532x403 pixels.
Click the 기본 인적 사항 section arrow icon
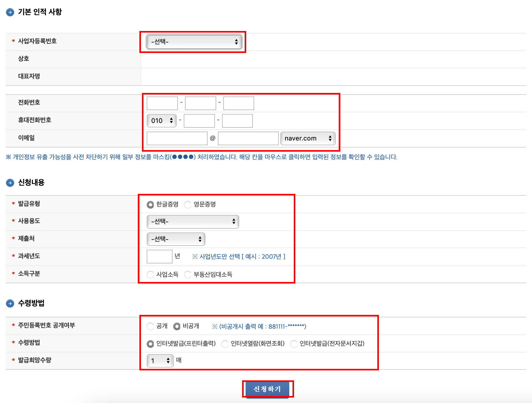pos(10,12)
